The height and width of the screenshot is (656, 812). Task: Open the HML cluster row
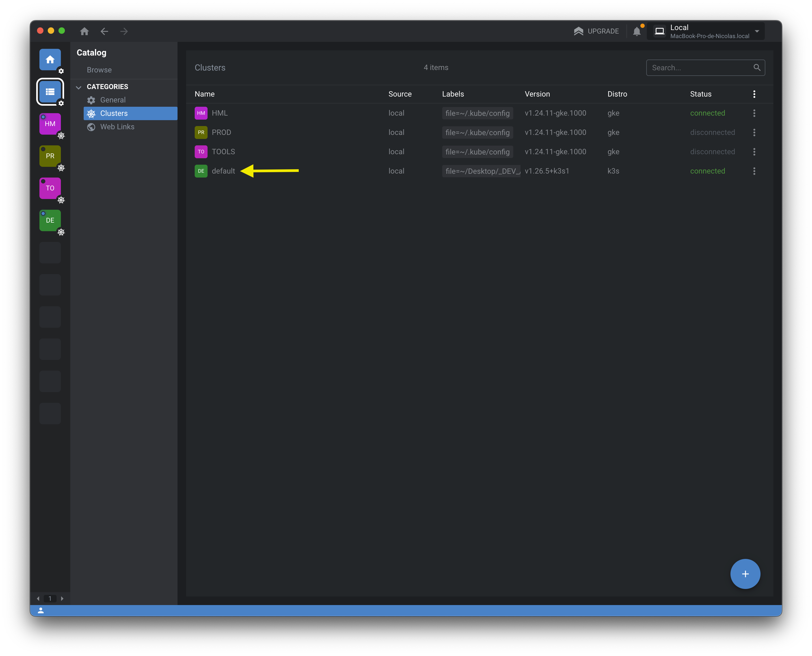pos(479,113)
